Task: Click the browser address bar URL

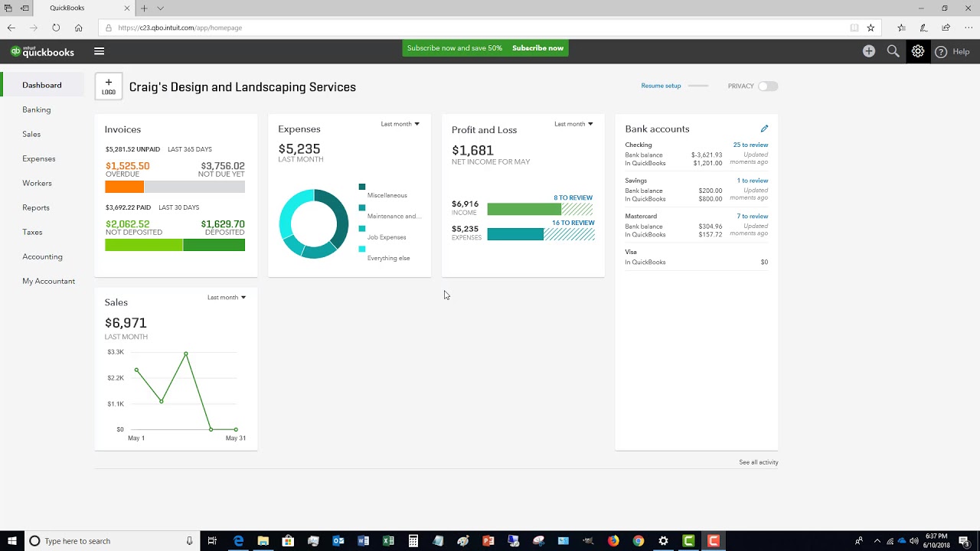Action: 180,28
